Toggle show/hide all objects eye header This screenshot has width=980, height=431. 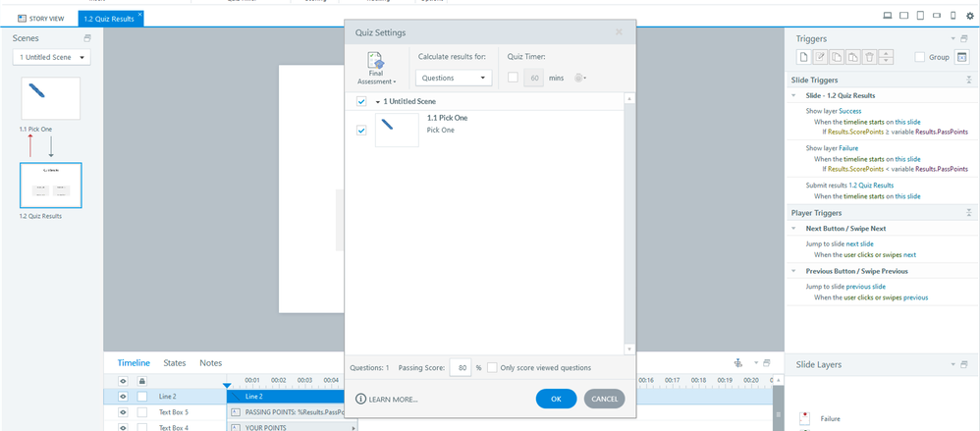123,380
